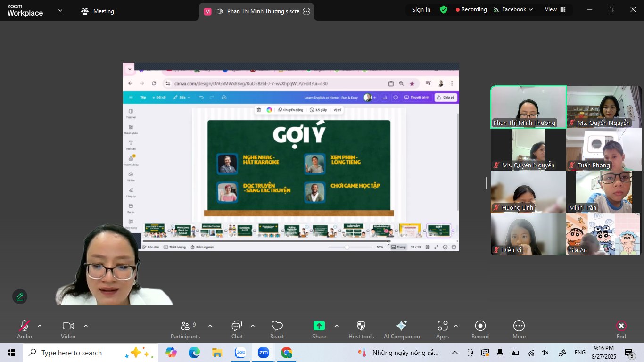Unmute the microphone Audio button
The width and height of the screenshot is (644, 362).
click(x=24, y=326)
